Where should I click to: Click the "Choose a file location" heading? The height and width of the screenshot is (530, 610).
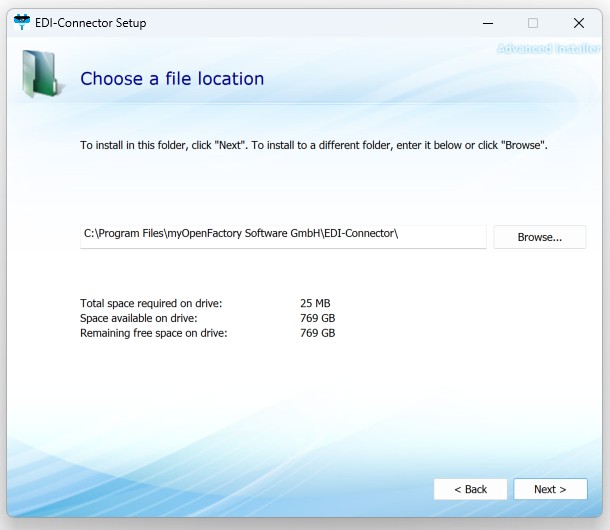tap(172, 79)
